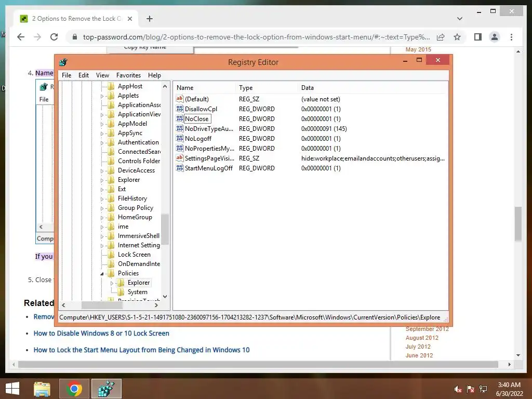Open the Favorites menu
Screen dimensions: 532x399
[x=128, y=75]
